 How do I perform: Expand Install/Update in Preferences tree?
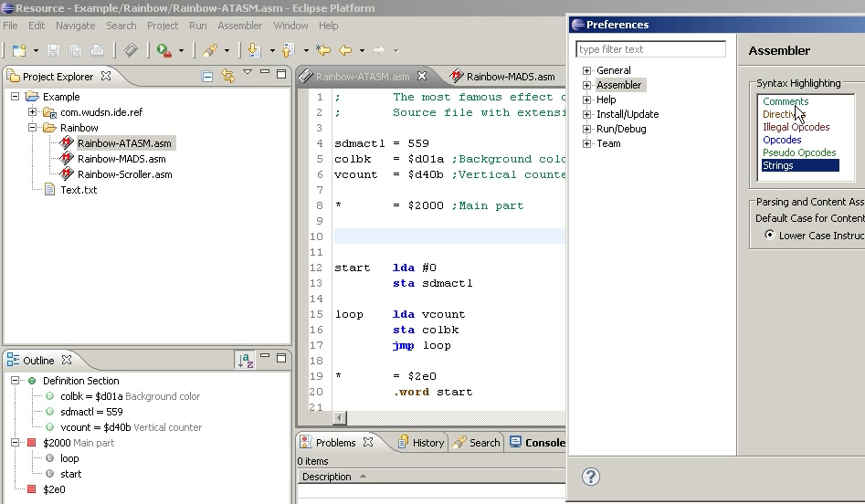587,114
